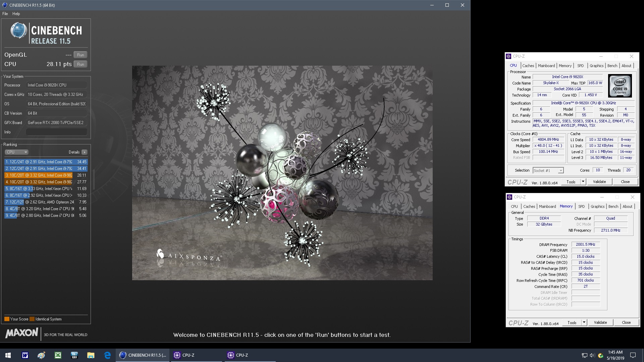Switch to CPU tab in lower CPU-Z
644x362 pixels.
514,206
